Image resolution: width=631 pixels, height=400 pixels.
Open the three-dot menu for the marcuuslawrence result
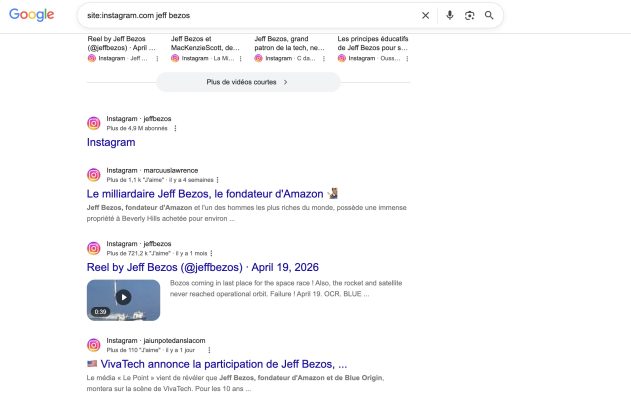coord(218,180)
